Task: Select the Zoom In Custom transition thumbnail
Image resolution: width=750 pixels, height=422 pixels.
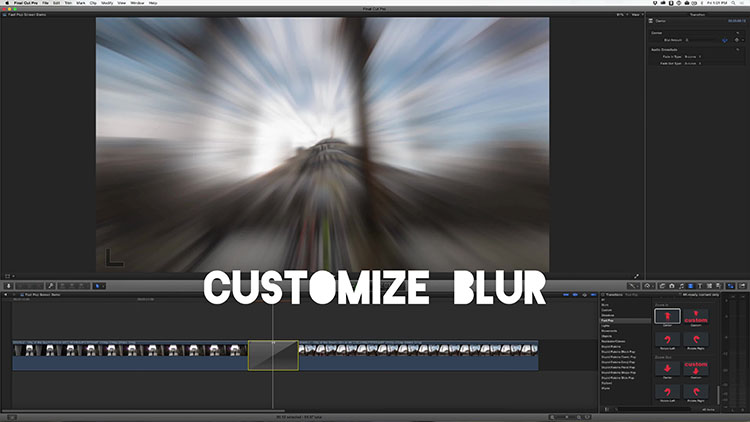Action: pos(696,316)
